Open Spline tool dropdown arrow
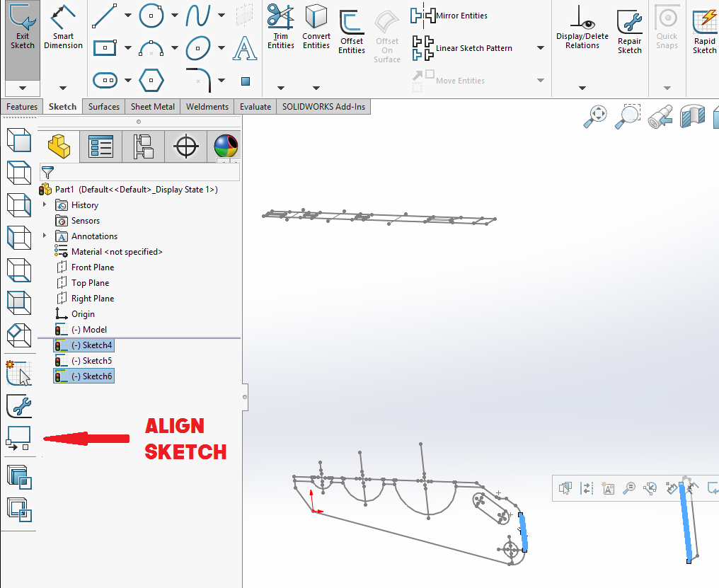 (x=222, y=15)
